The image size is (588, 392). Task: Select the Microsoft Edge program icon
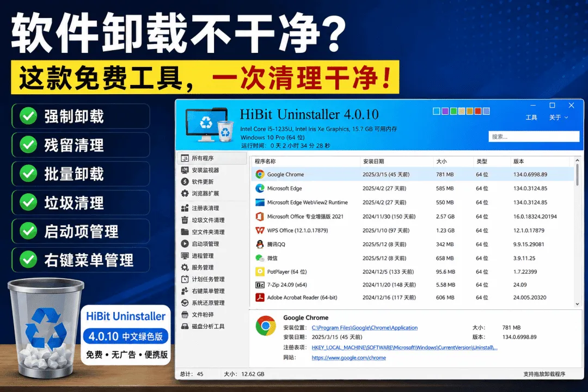[x=260, y=188]
